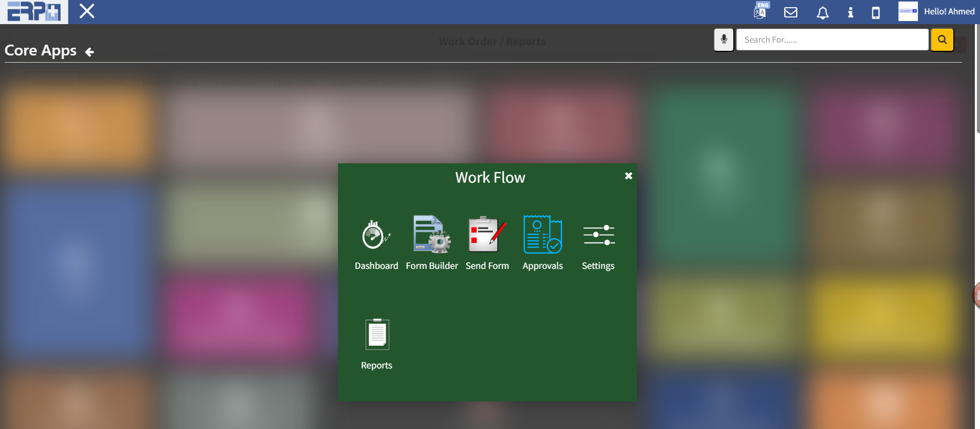
Task: Click the mobile phone icon
Action: [876, 12]
